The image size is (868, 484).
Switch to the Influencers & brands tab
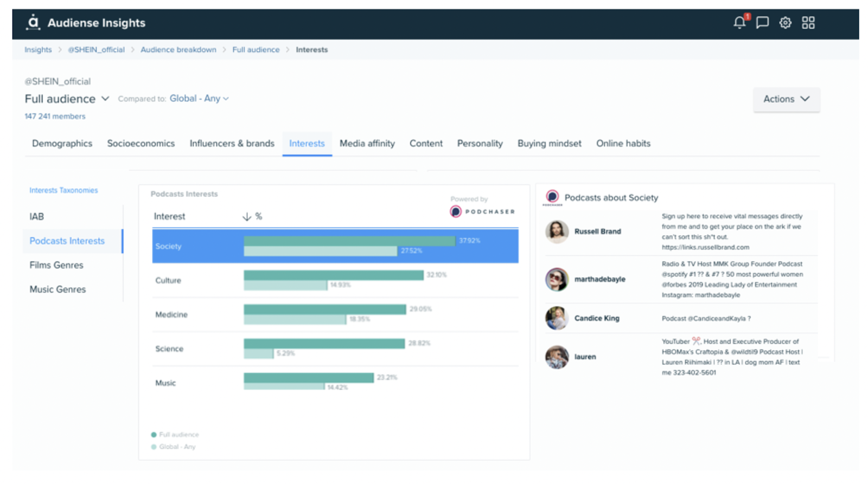point(232,144)
